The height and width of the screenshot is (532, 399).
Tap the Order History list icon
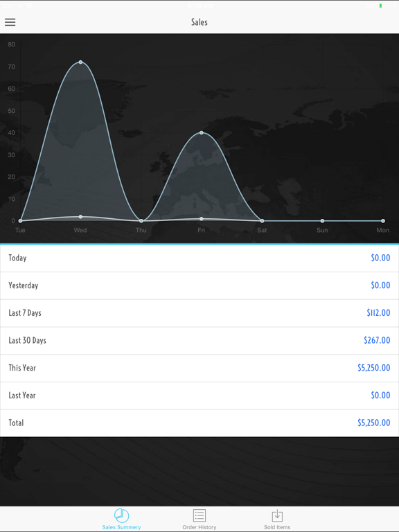(199, 515)
